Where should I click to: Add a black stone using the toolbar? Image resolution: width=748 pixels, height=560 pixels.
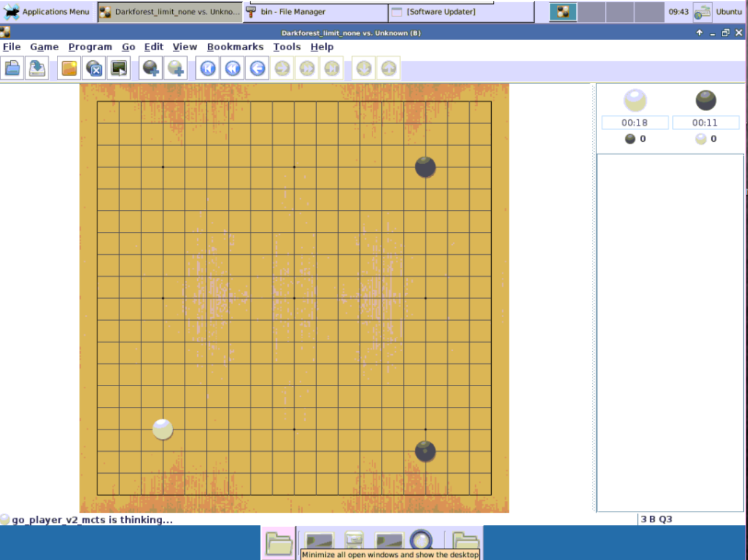point(150,68)
